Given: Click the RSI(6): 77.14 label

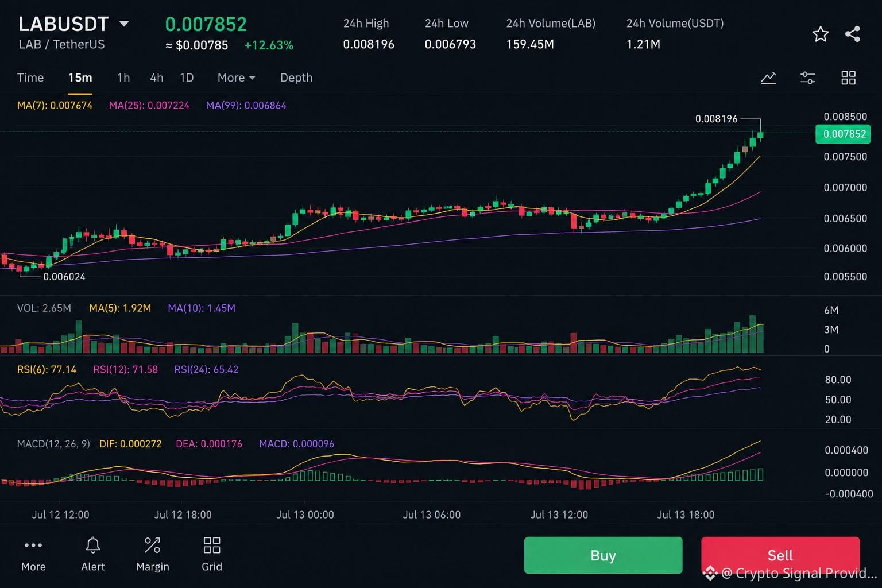Looking at the screenshot, I should pyautogui.click(x=47, y=370).
